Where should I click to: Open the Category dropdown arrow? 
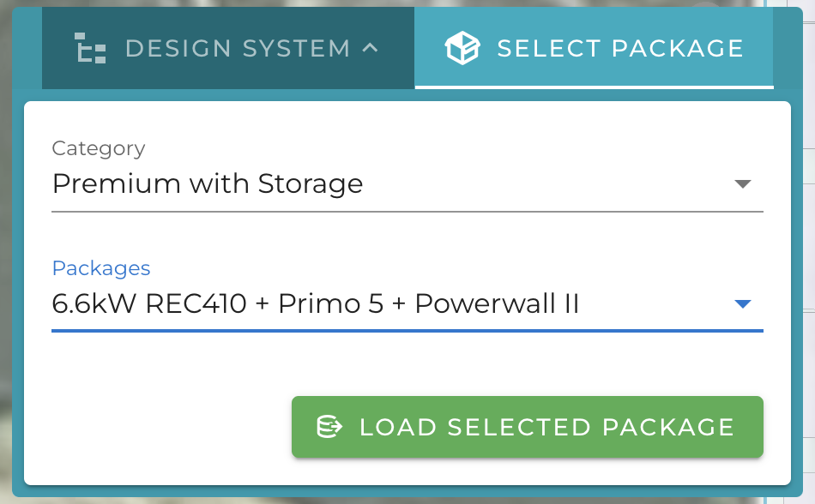click(x=743, y=183)
